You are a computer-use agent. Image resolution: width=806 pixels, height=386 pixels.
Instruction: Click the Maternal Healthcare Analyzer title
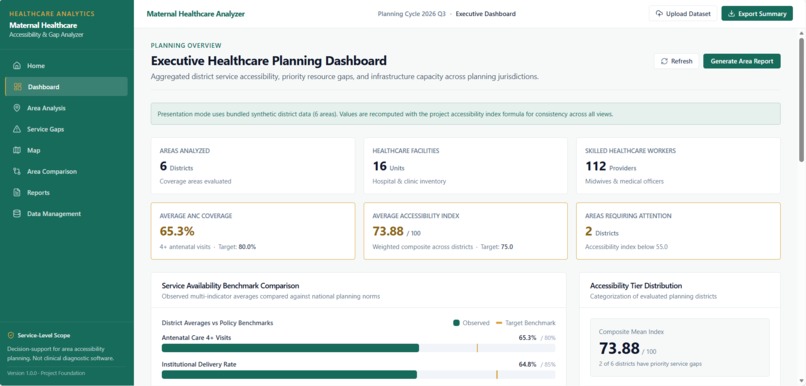pyautogui.click(x=195, y=14)
